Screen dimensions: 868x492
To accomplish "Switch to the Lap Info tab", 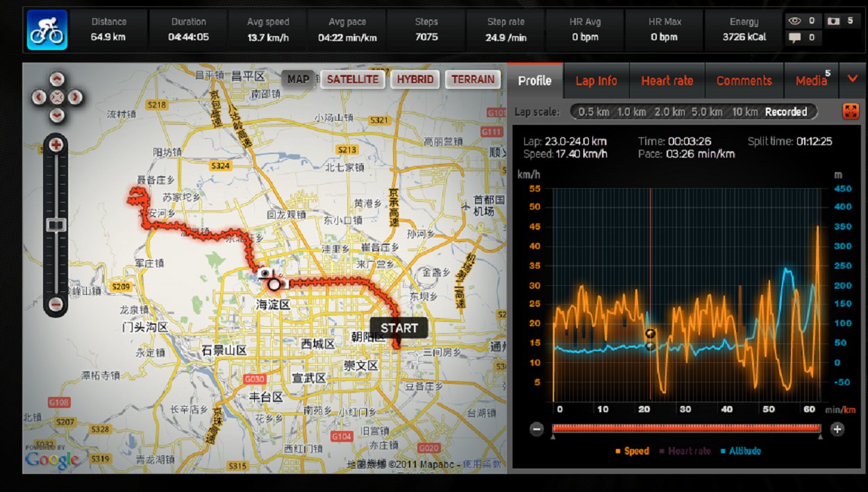I will pos(596,80).
